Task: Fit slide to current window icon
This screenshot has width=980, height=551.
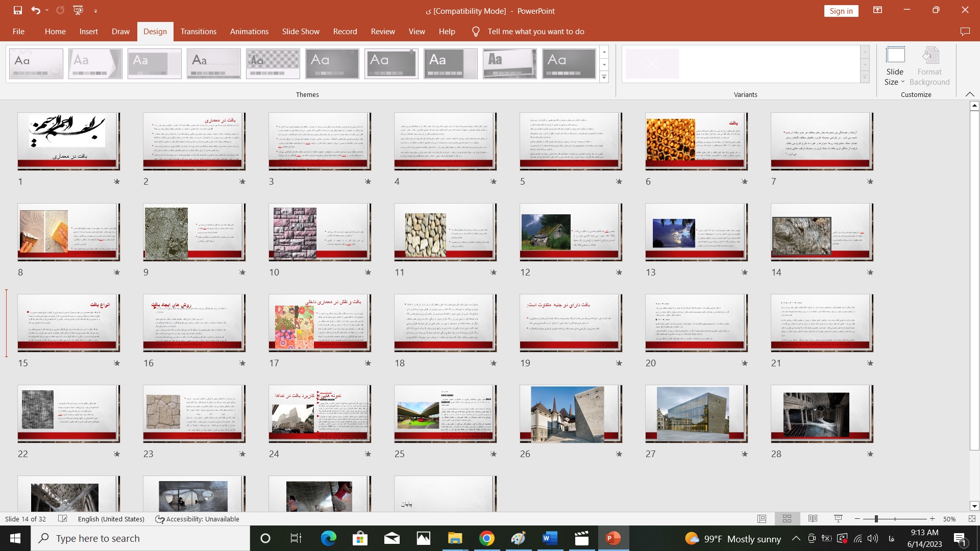Action: click(972, 519)
